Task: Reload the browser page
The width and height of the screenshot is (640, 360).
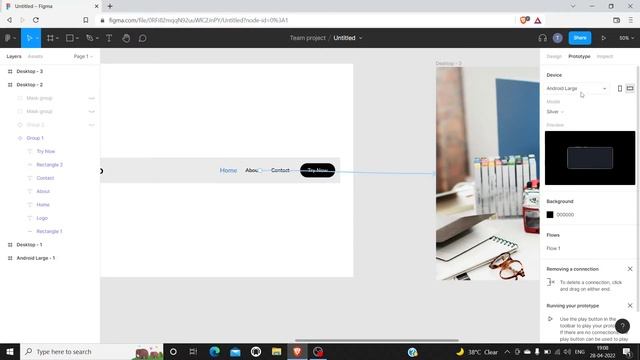Action: (x=36, y=20)
